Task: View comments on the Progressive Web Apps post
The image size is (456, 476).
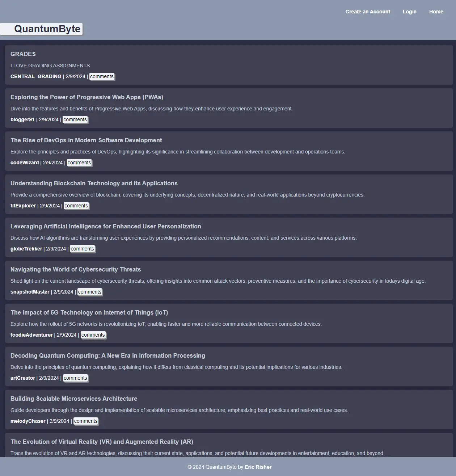Action: pyautogui.click(x=75, y=119)
